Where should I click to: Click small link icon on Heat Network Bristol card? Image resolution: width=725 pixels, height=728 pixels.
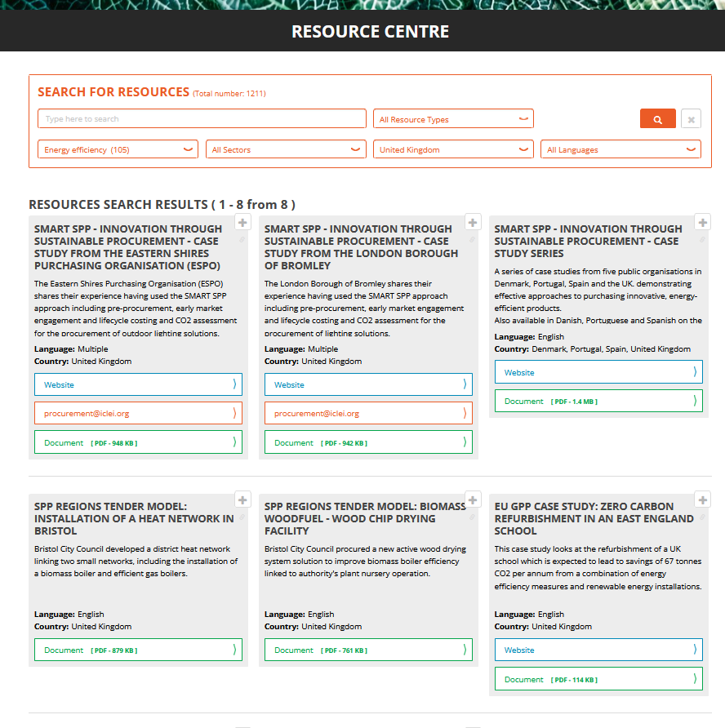point(242,517)
